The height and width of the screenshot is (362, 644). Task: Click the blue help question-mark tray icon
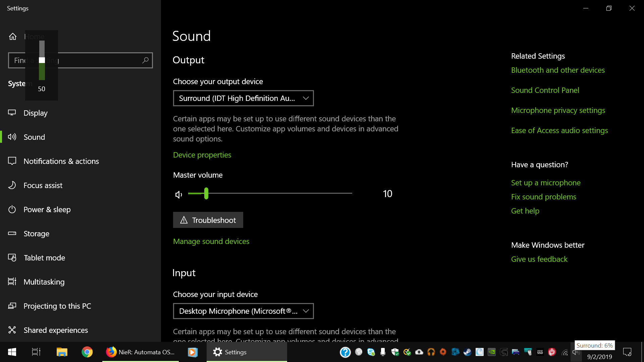[x=345, y=352]
